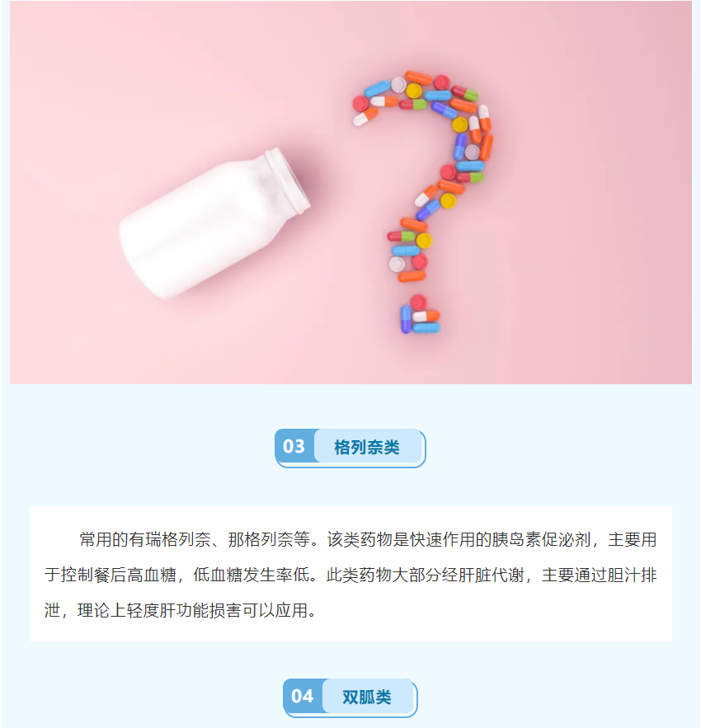The image size is (701, 728).
Task: Click the phrase "低血糖发生率低"
Action: [x=251, y=575]
